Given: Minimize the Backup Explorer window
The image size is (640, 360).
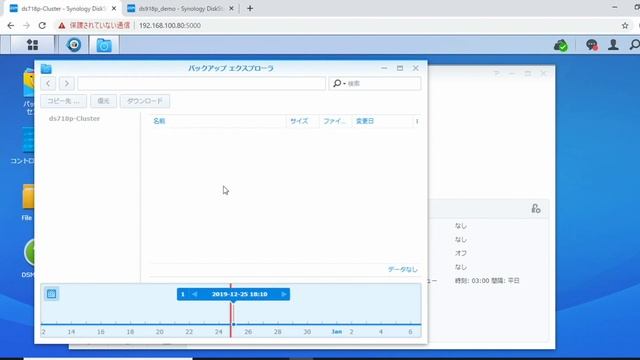Looking at the screenshot, I should point(384,68).
